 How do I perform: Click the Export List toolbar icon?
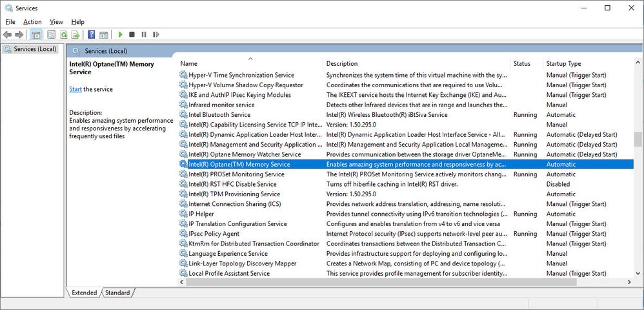tap(75, 34)
